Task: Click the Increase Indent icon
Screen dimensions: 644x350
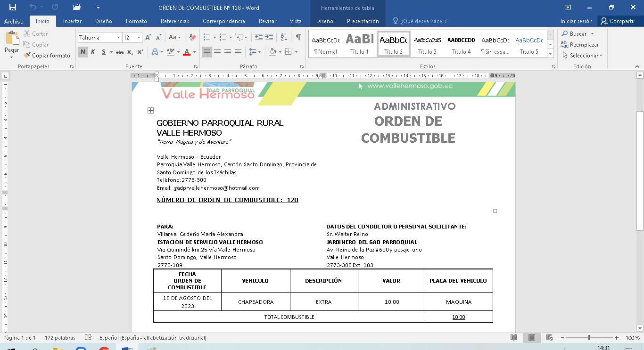Action: tap(269, 37)
